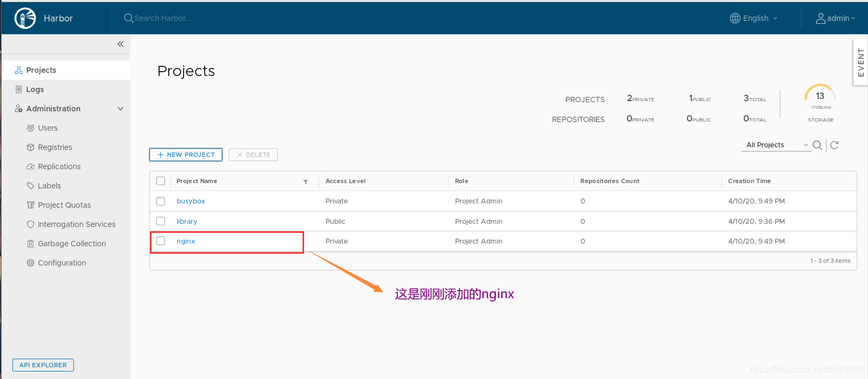Click the Registries cube icon
This screenshot has width=868, height=379.
click(31, 147)
